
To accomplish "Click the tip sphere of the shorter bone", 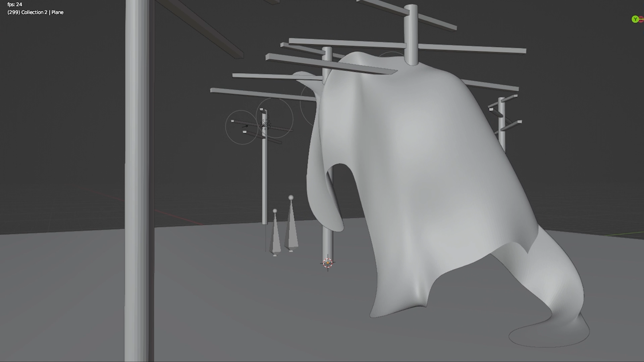I will (x=275, y=211).
